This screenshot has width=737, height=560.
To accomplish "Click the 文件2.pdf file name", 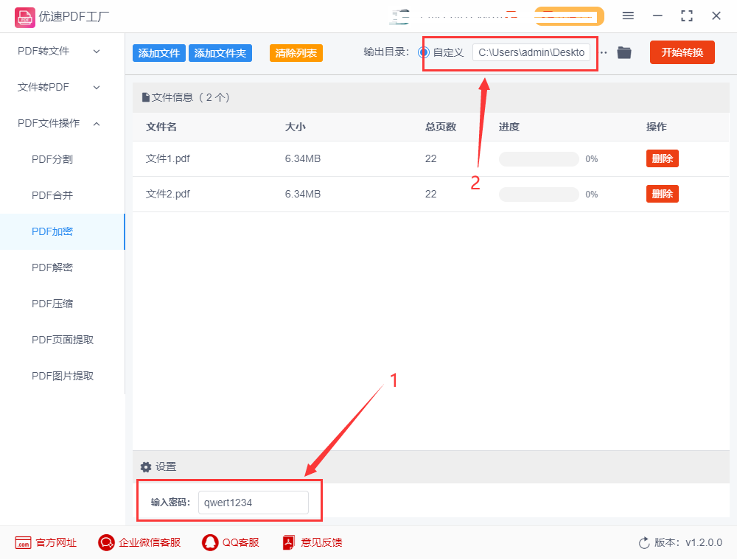I will (x=168, y=194).
